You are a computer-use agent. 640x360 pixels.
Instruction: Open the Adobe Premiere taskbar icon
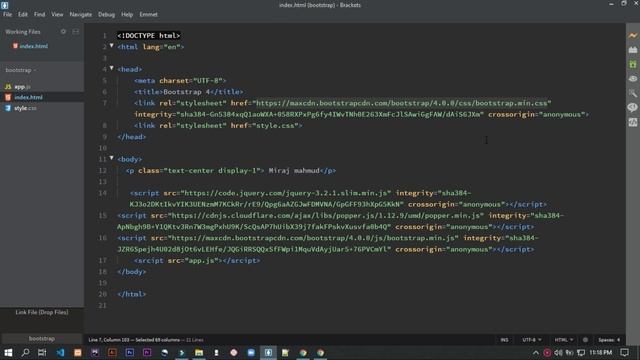click(147, 352)
